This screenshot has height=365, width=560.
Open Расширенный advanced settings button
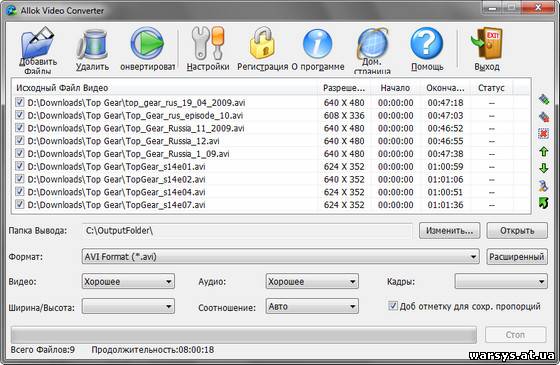517,256
